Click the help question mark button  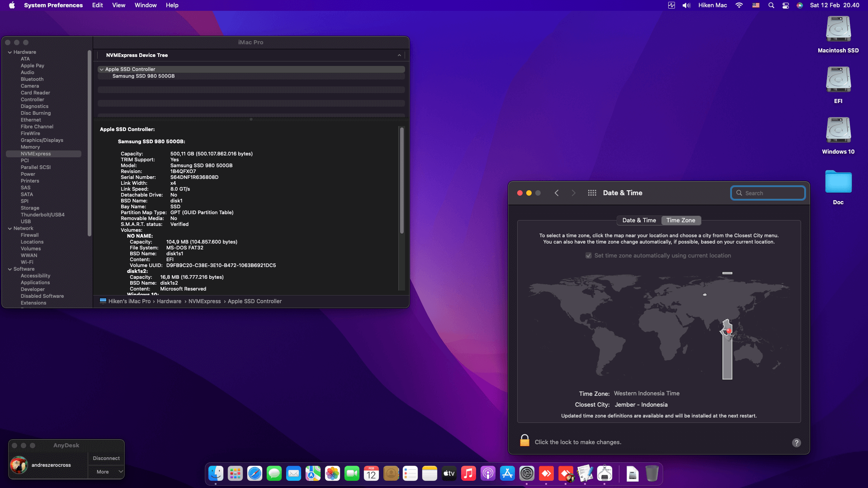coord(797,443)
